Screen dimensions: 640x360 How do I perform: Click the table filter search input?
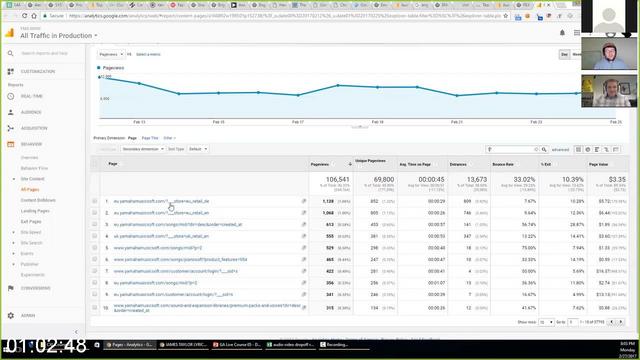[512, 149]
